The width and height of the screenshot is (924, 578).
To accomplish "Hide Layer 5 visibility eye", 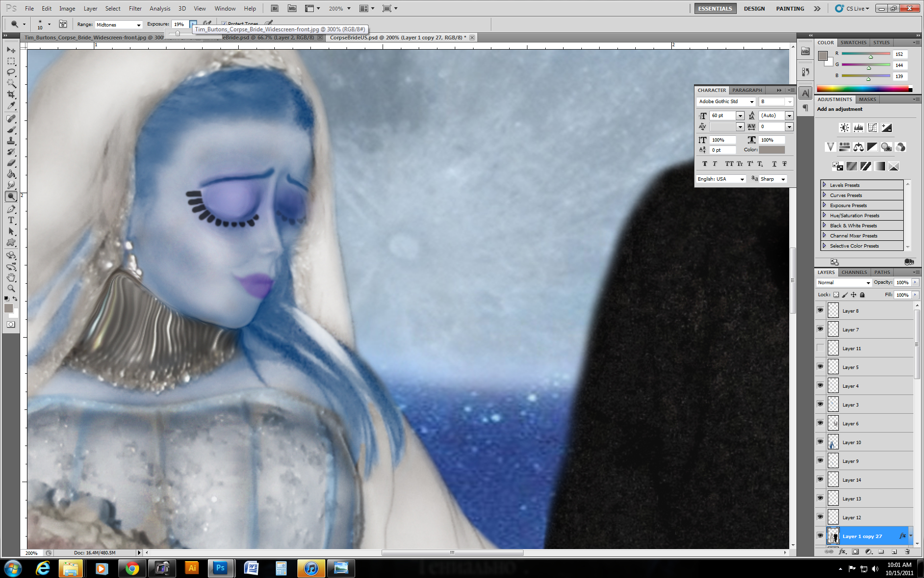I will (821, 367).
